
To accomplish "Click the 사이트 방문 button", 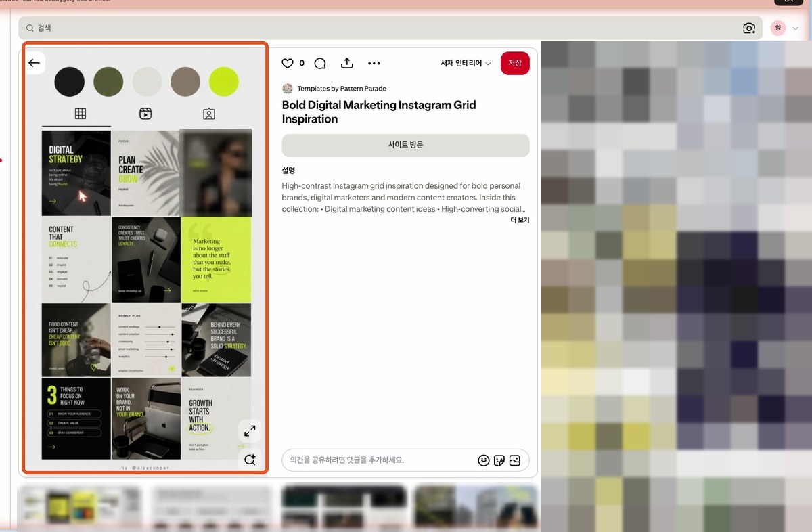I will [x=406, y=145].
